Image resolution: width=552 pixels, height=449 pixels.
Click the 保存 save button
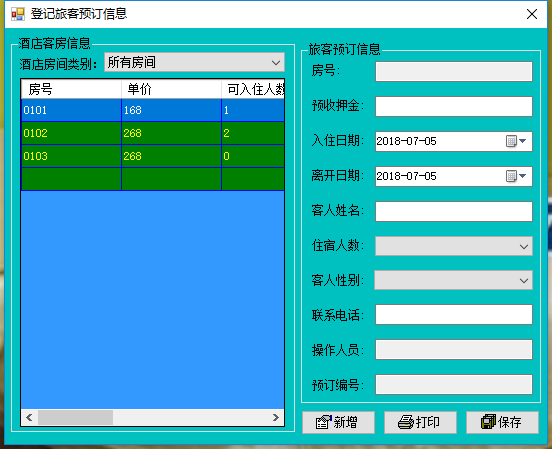[502, 422]
